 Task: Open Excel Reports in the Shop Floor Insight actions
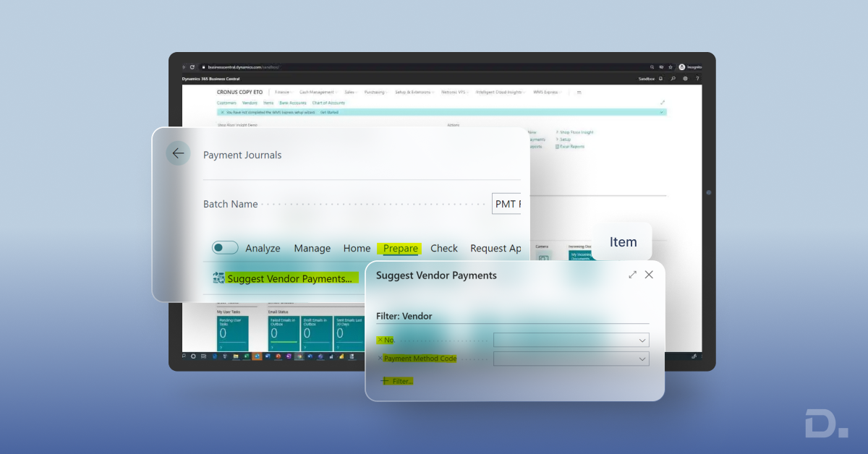[570, 146]
